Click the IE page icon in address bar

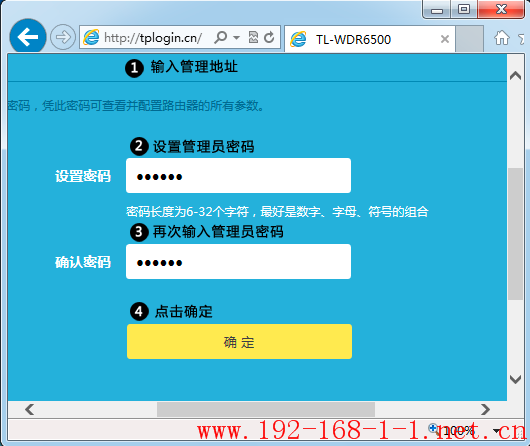click(91, 37)
